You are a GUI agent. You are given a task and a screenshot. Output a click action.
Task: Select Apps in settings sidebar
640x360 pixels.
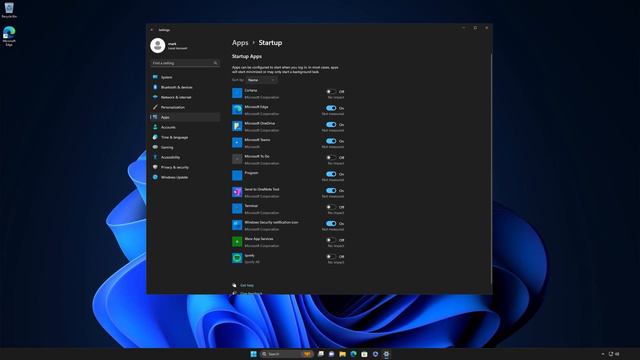pos(185,117)
